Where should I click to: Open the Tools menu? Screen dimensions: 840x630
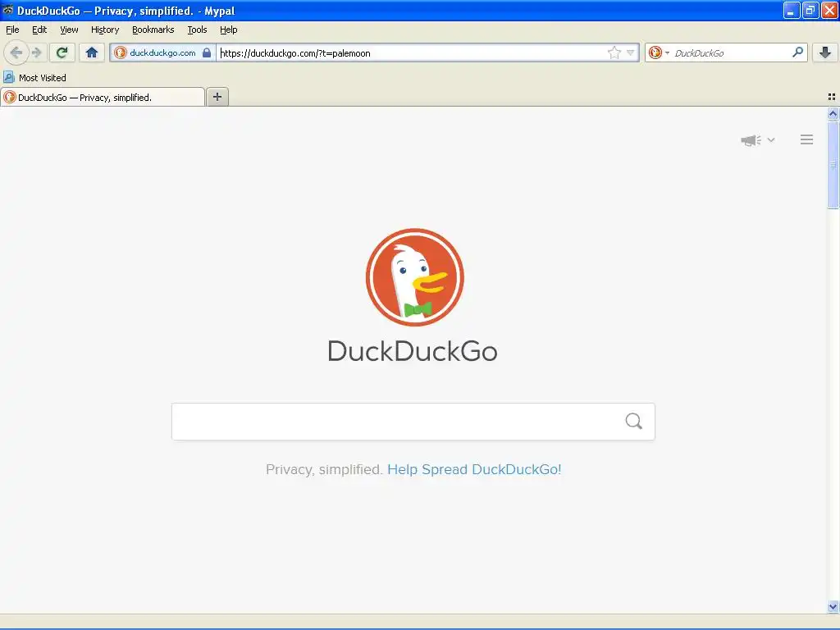pyautogui.click(x=197, y=30)
